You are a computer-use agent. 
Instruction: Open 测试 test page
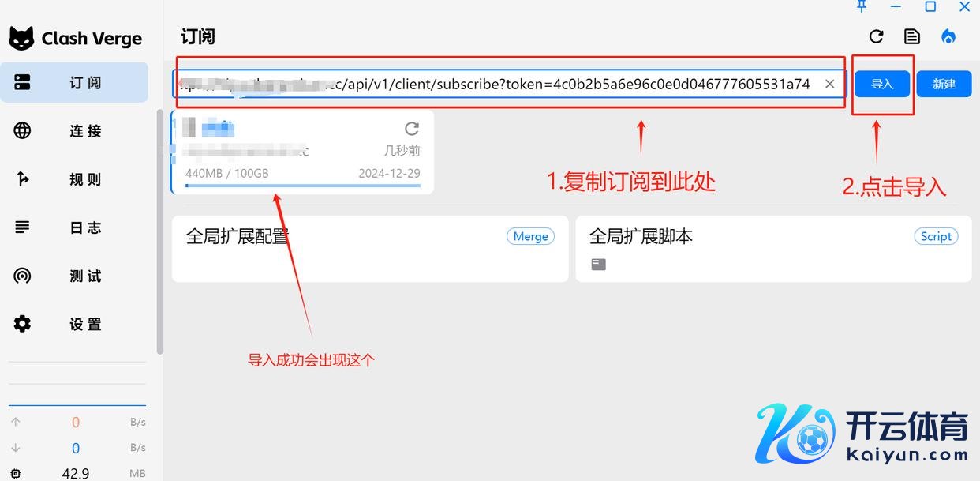pyautogui.click(x=74, y=276)
